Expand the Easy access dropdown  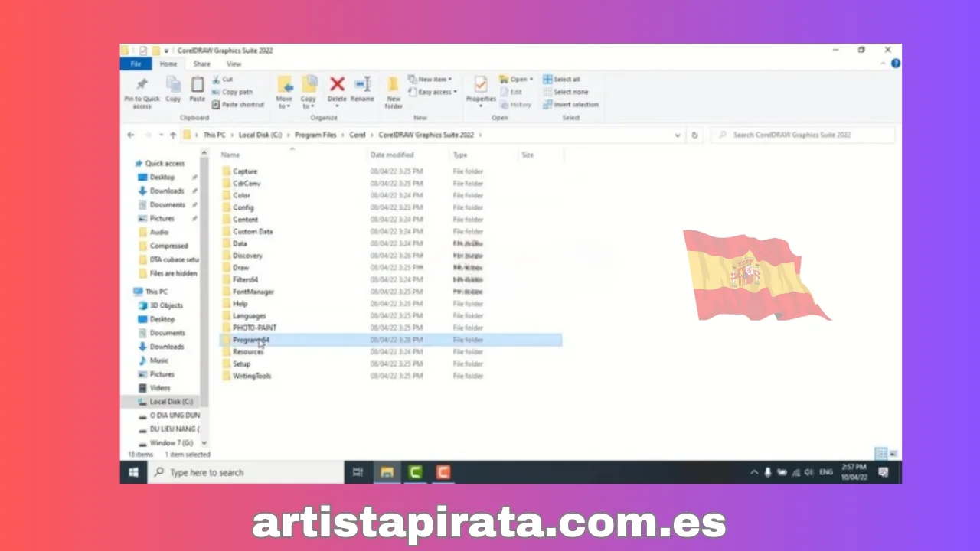click(x=432, y=92)
